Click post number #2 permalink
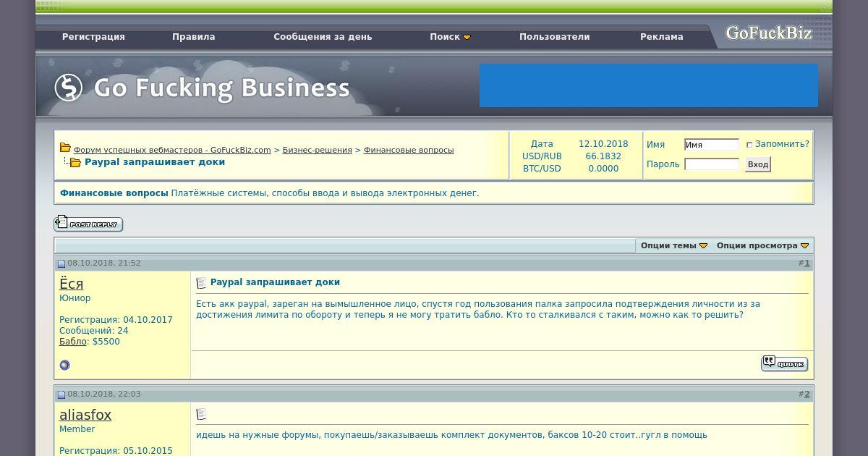 tap(807, 394)
